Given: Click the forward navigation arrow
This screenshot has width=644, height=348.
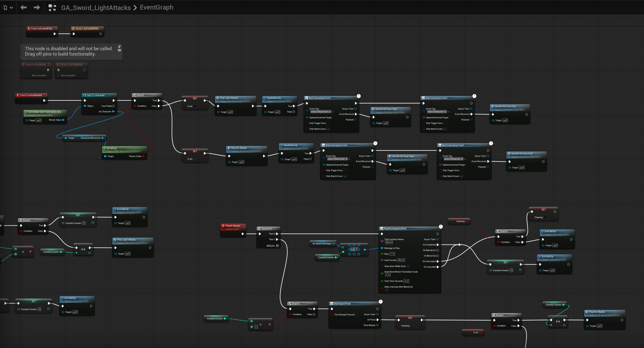Looking at the screenshot, I should click(x=37, y=7).
